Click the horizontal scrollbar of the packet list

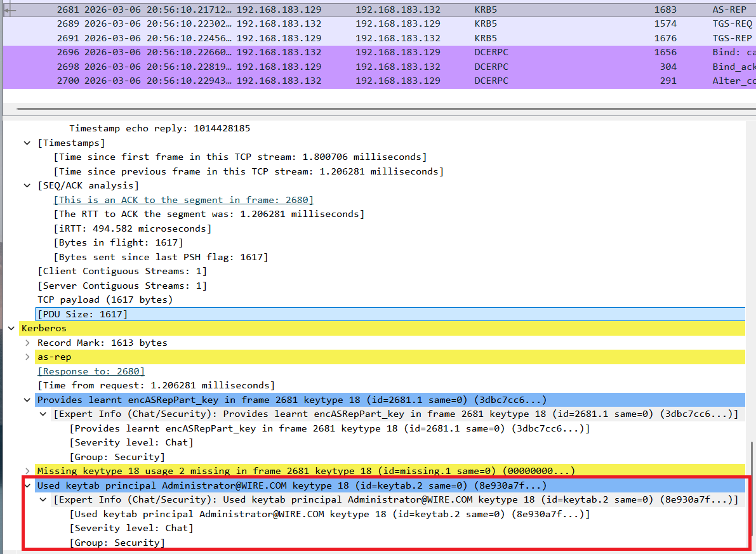[386, 109]
